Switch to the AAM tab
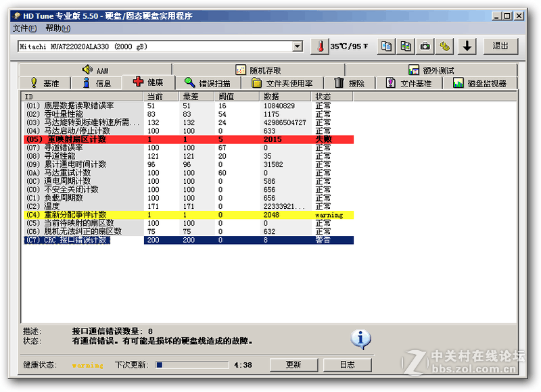This screenshot has height=392, width=541. [x=95, y=70]
